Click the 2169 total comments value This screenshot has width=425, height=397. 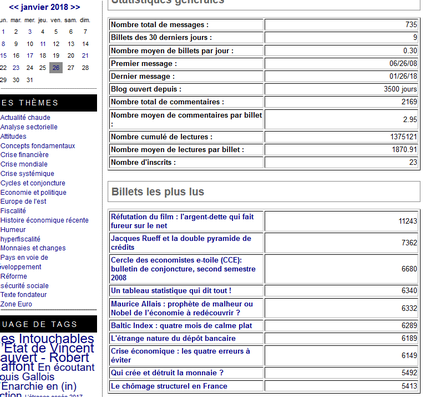click(409, 102)
